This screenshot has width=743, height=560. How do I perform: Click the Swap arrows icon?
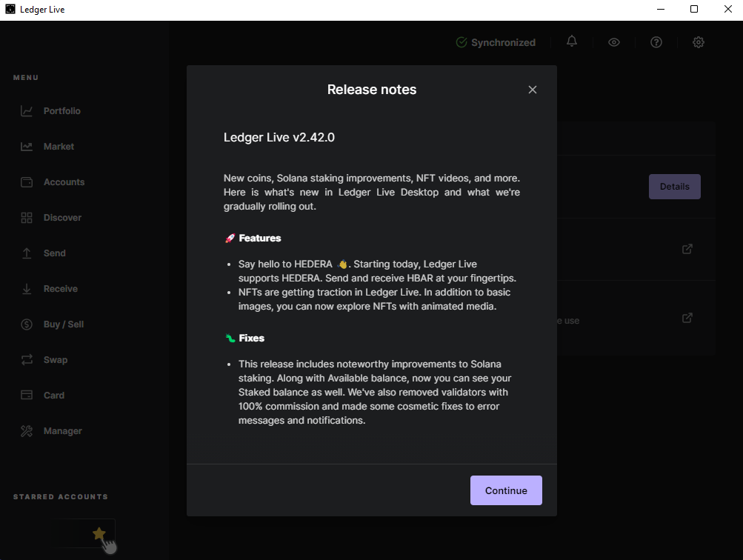point(27,360)
